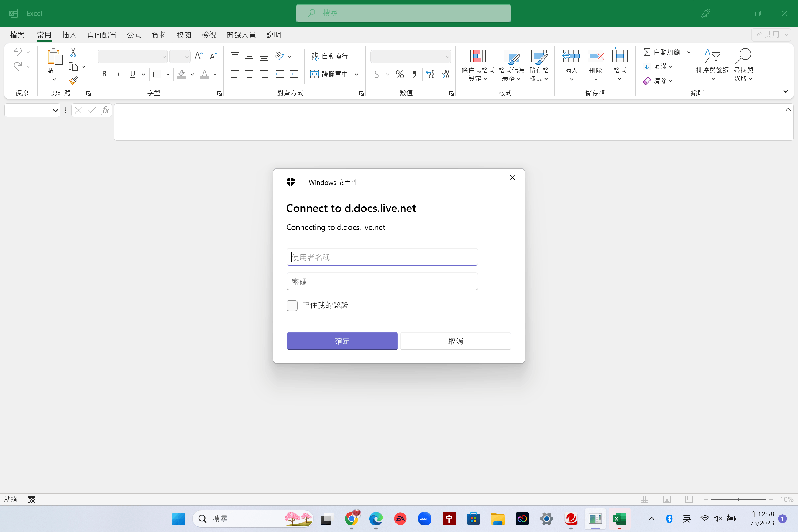Switch to the 插入 ribbon tab
Screen dimensions: 798x532
tap(69, 35)
